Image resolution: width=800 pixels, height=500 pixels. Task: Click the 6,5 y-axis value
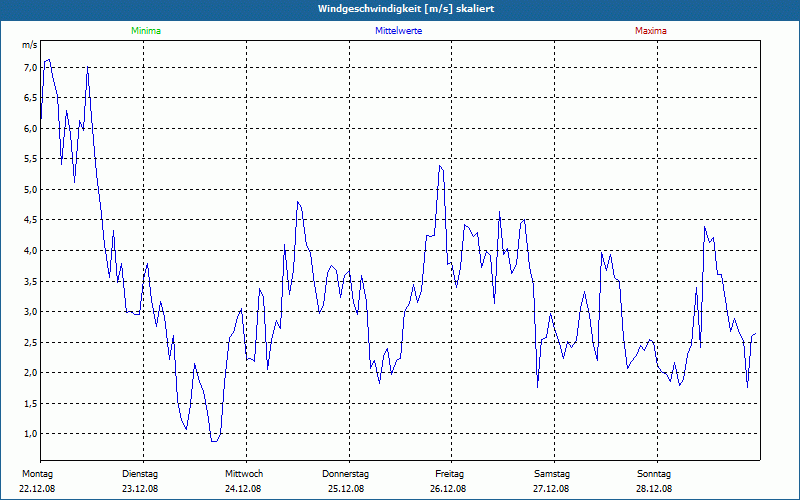coord(31,98)
